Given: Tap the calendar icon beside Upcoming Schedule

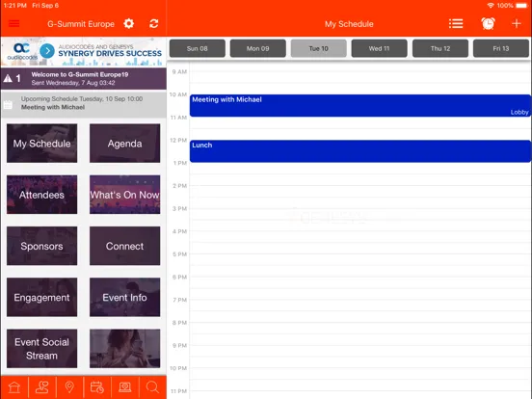Looking at the screenshot, I should tap(8, 105).
